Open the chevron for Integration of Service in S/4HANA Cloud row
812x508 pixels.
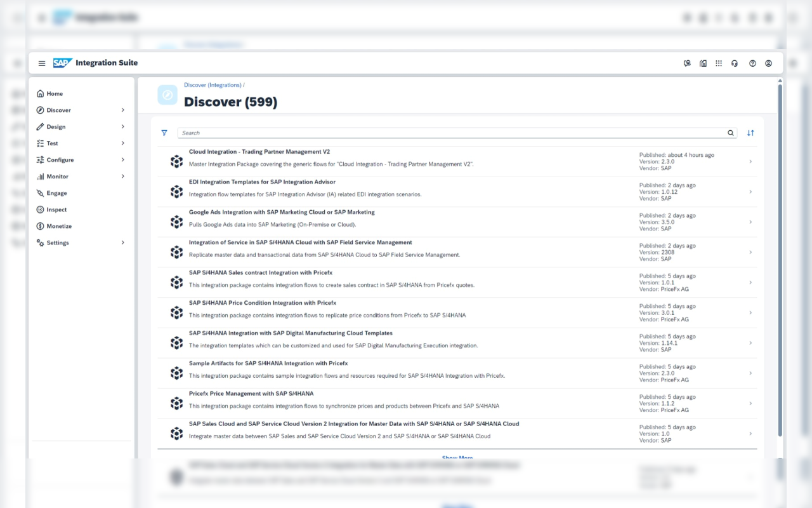[750, 252]
